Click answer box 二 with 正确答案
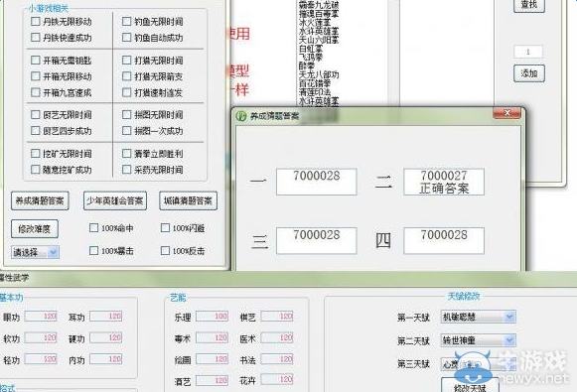Image resolution: width=577 pixels, height=392 pixels. (444, 182)
